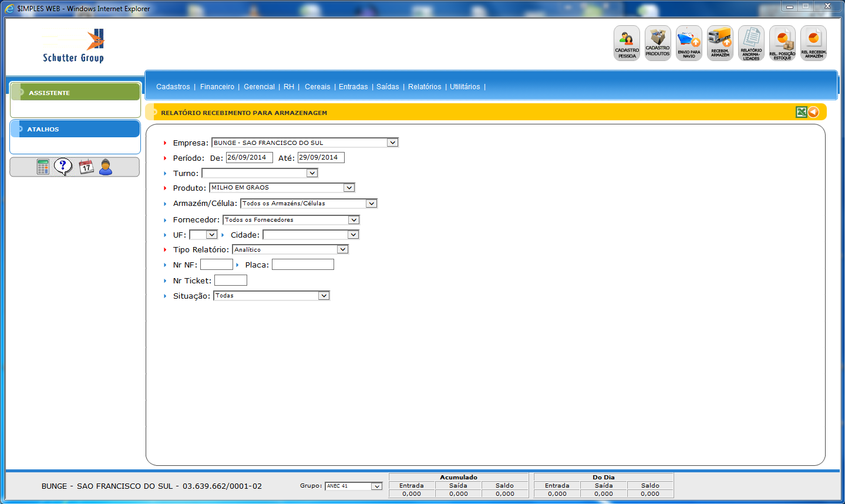The width and height of the screenshot is (845, 504).
Task: Open the Situação dropdown
Action: click(x=324, y=296)
